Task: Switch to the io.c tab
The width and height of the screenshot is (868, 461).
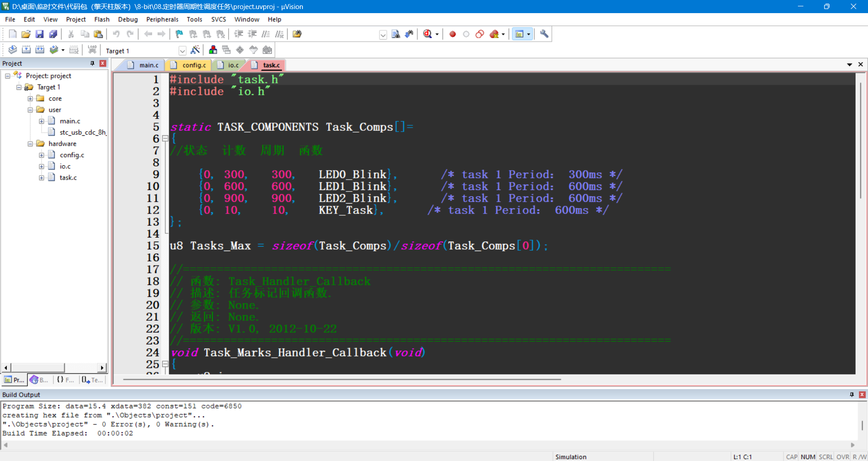Action: 229,65
